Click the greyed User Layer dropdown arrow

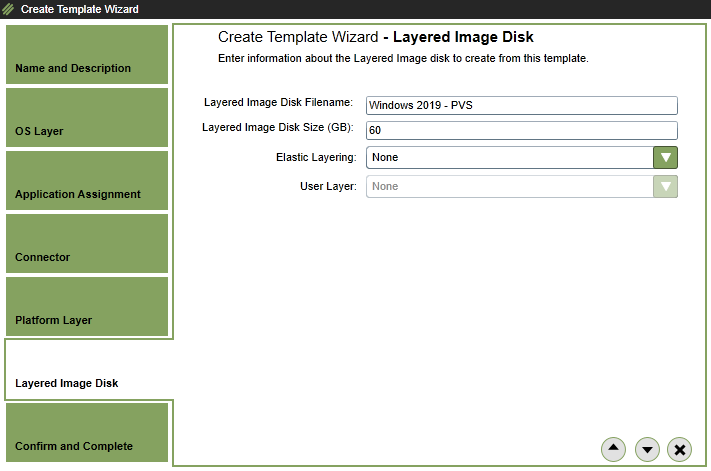click(665, 186)
